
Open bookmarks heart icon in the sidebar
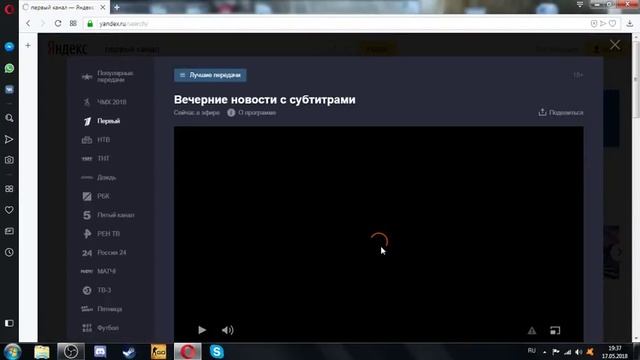[9, 210]
